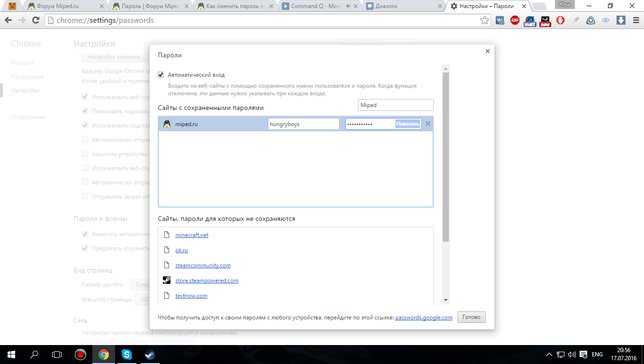Image resolution: width=644 pixels, height=364 pixels.
Task: Open Расширения in the Chrome sidebar
Action: (27, 77)
